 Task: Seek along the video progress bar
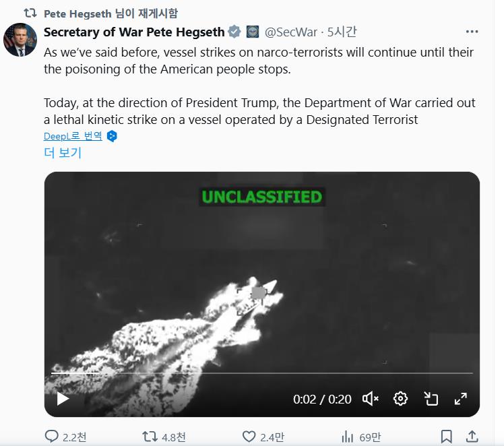coord(261,373)
